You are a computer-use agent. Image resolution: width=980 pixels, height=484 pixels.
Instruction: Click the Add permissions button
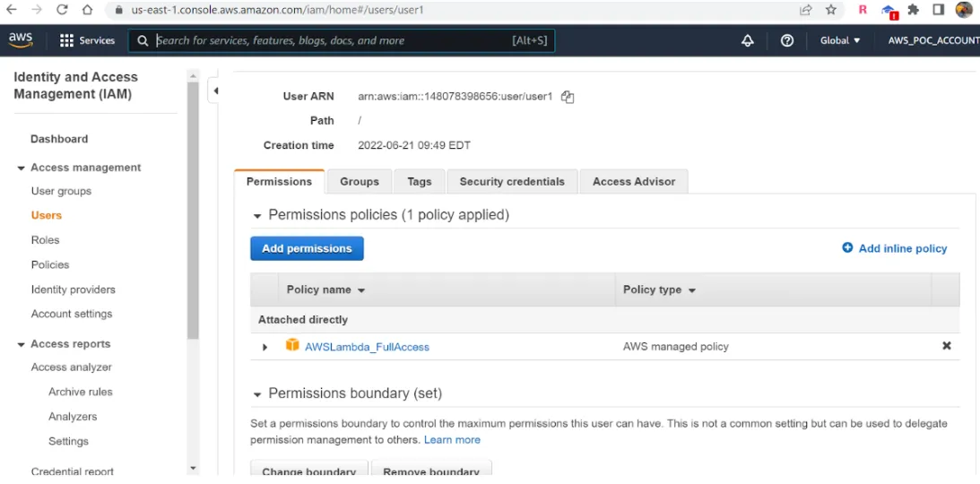307,248
